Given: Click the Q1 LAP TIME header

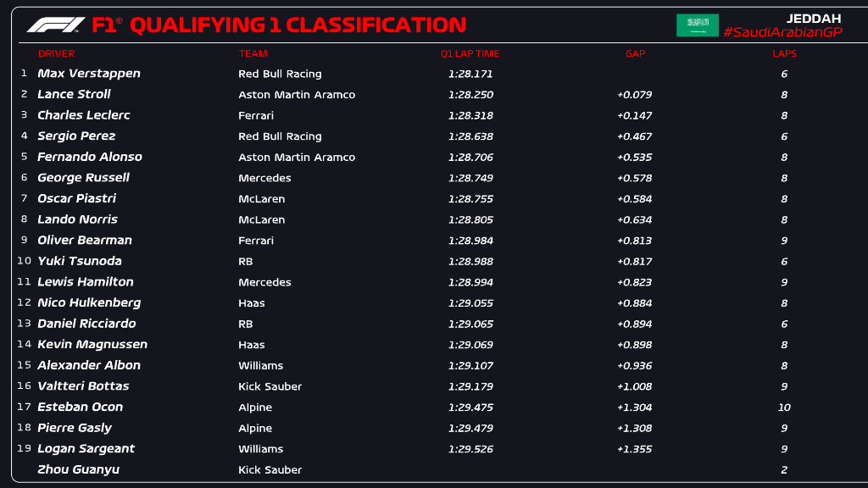Looking at the screenshot, I should click(470, 54).
